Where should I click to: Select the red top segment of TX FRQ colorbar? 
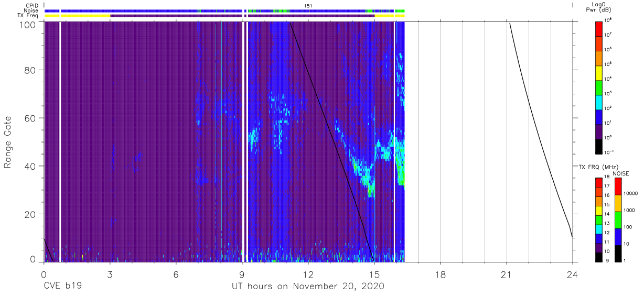[599, 183]
